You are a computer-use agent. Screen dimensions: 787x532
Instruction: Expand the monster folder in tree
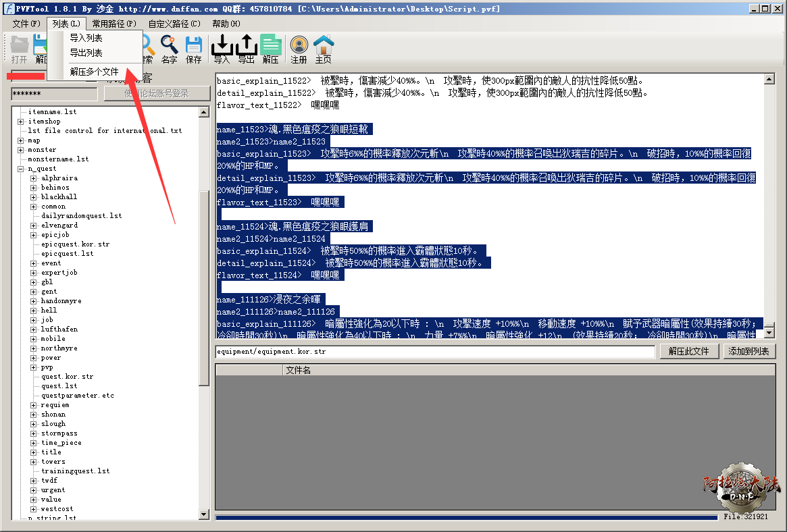pos(21,150)
